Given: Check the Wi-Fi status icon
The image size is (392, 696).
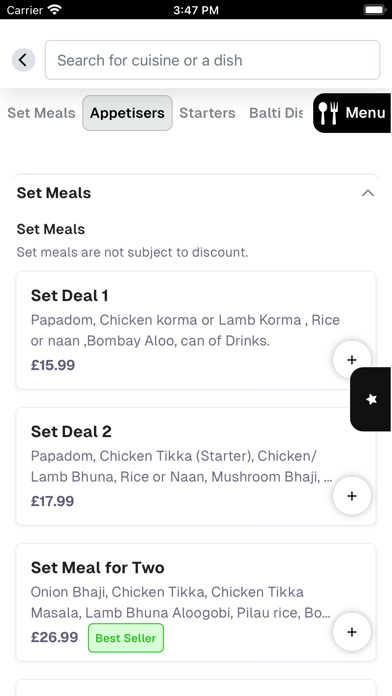Looking at the screenshot, I should tap(55, 10).
